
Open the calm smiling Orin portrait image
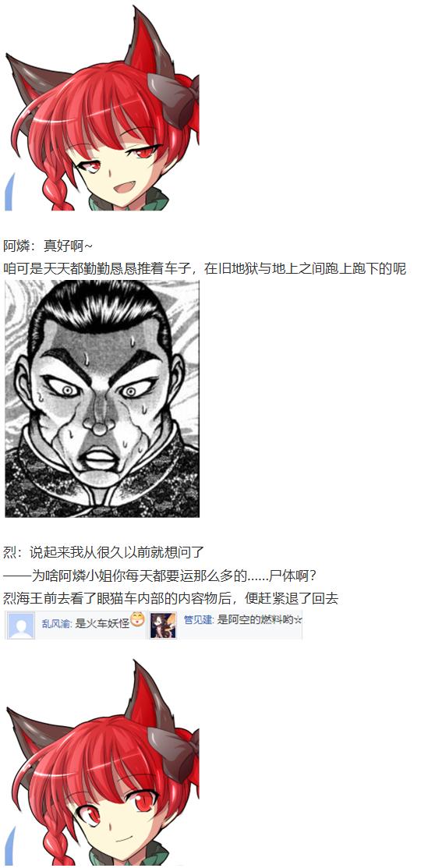pos(102,763)
